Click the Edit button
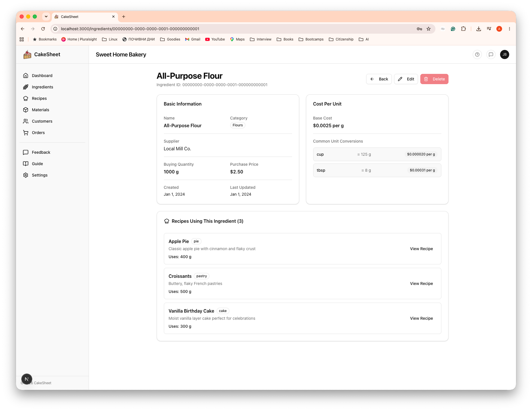This screenshot has height=411, width=532. tap(406, 79)
